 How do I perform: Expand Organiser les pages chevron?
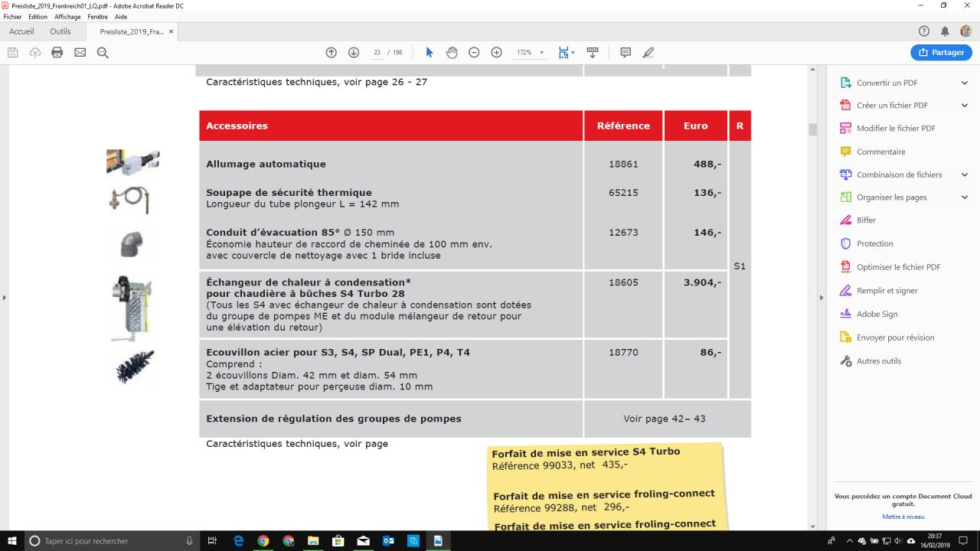pyautogui.click(x=965, y=197)
